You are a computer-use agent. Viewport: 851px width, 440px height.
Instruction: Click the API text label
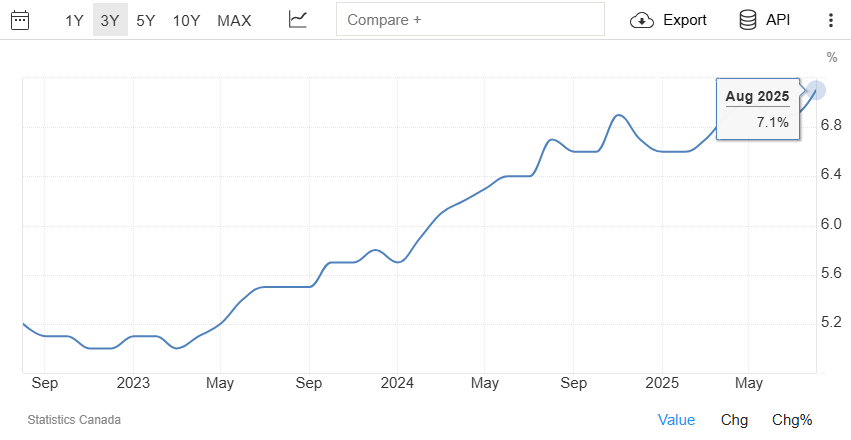[x=778, y=20]
